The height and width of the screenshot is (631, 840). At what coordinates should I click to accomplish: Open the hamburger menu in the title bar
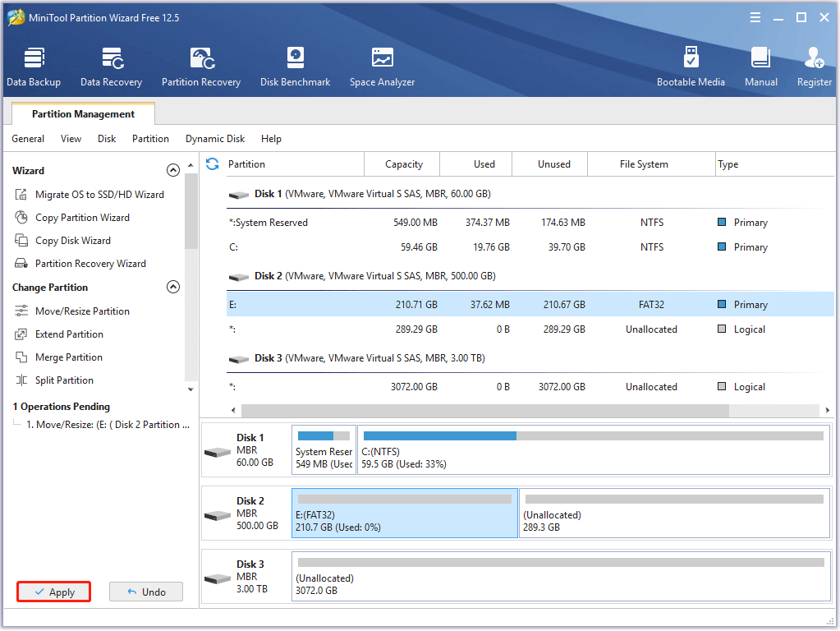point(755,18)
